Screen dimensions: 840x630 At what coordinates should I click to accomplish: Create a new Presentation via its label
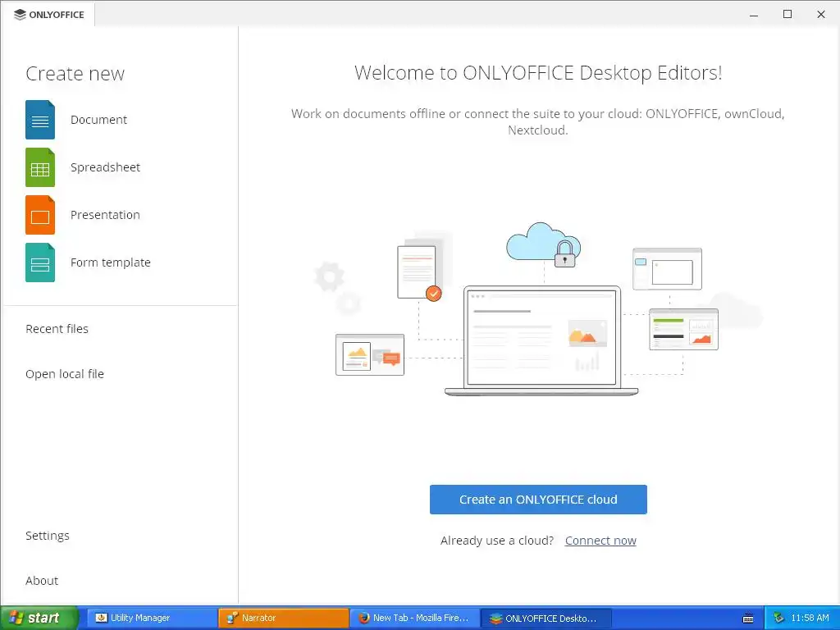click(105, 215)
